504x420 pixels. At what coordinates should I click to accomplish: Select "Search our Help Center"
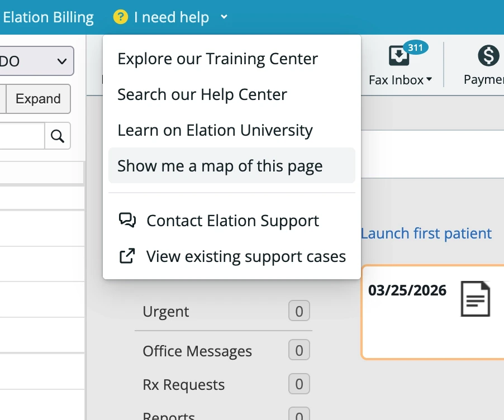tap(201, 94)
